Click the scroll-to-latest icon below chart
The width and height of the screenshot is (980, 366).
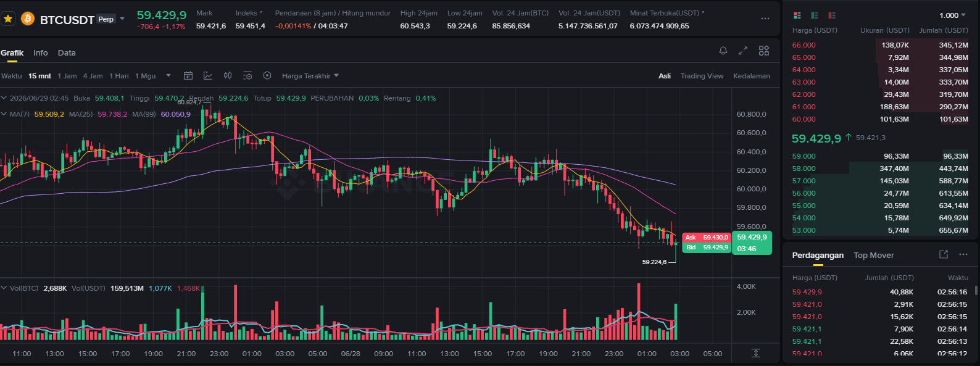pos(756,353)
